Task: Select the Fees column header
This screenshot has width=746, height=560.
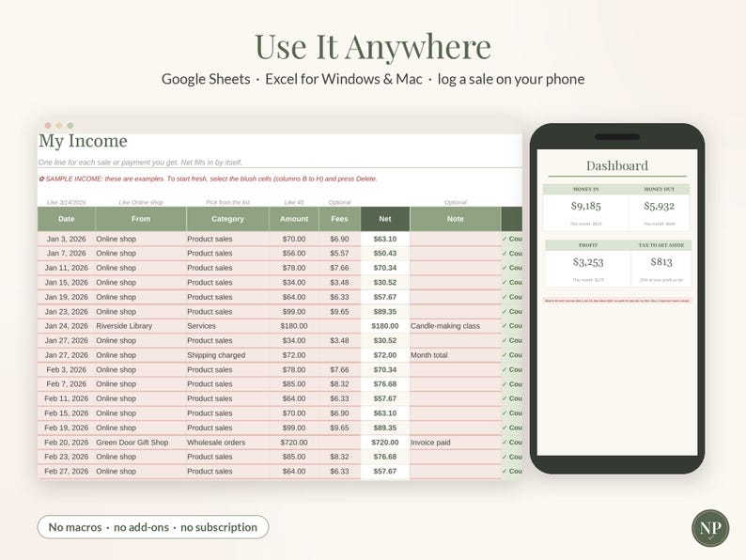Action: (x=340, y=219)
